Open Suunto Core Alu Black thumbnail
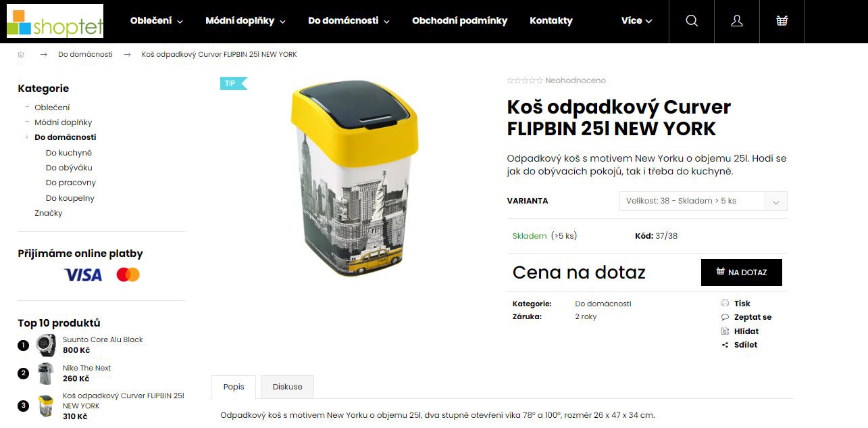Viewport: 868px width, 428px height. pos(46,346)
